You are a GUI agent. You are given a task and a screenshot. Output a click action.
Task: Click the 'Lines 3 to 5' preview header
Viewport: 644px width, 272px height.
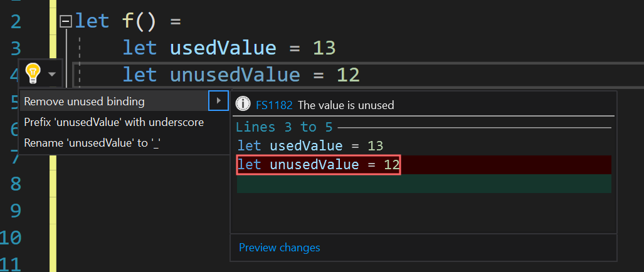[x=284, y=127]
